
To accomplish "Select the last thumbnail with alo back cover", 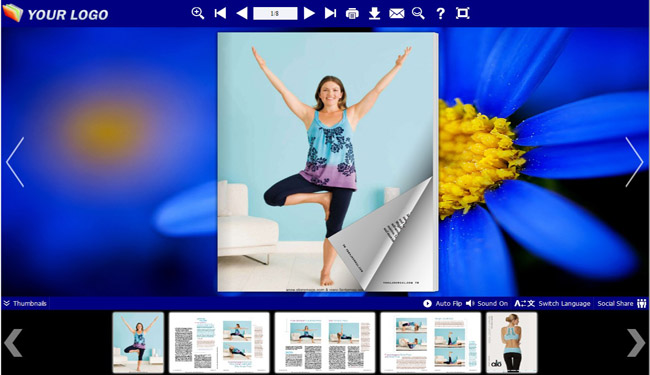I will [512, 343].
